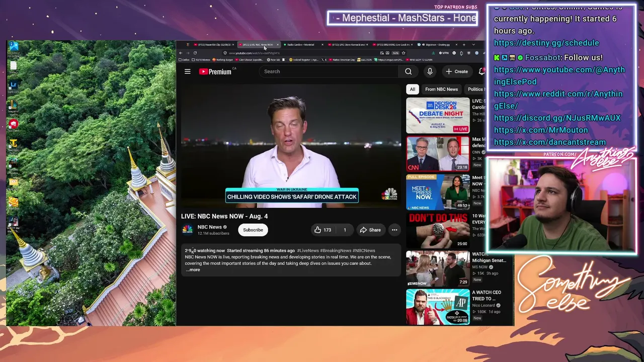Open the Lightroom desktop shortcut
The width and height of the screenshot is (644, 362).
click(13, 85)
